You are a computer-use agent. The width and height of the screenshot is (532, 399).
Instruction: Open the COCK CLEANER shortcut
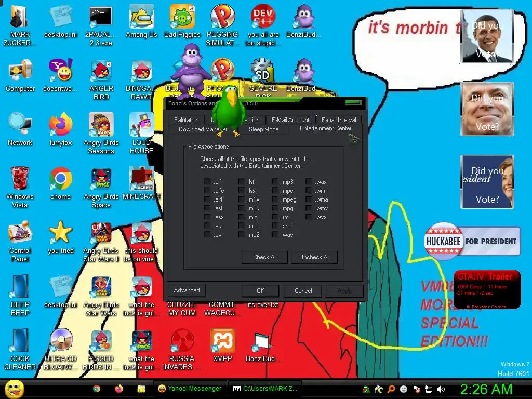[20, 350]
